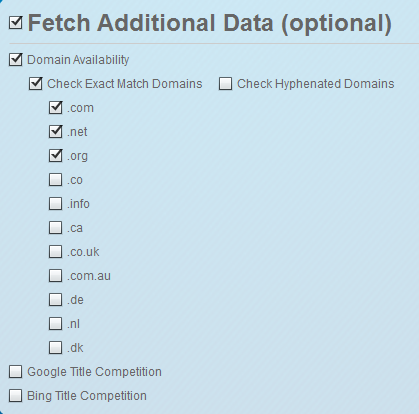
Task: Enable Google Title Competition checkbox
Action: click(x=16, y=372)
